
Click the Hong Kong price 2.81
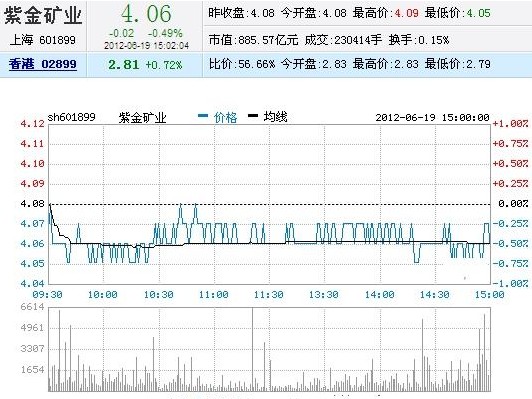pos(124,64)
